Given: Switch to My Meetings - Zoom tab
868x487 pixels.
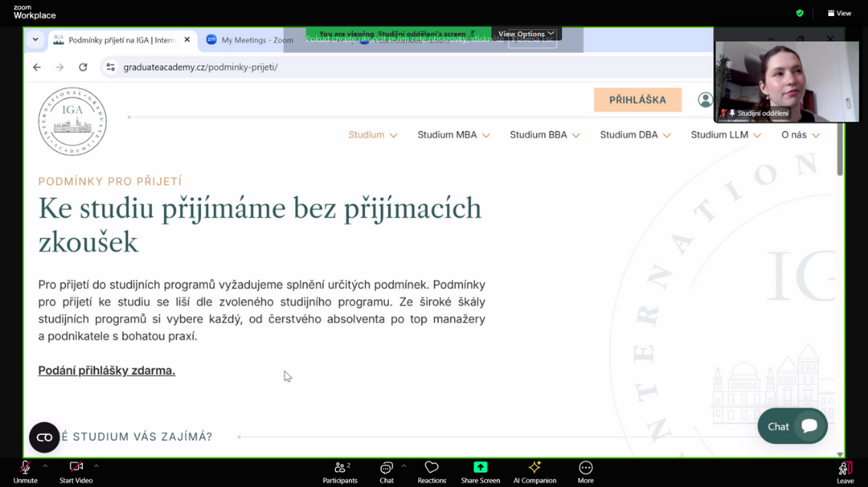Looking at the screenshot, I should [249, 40].
